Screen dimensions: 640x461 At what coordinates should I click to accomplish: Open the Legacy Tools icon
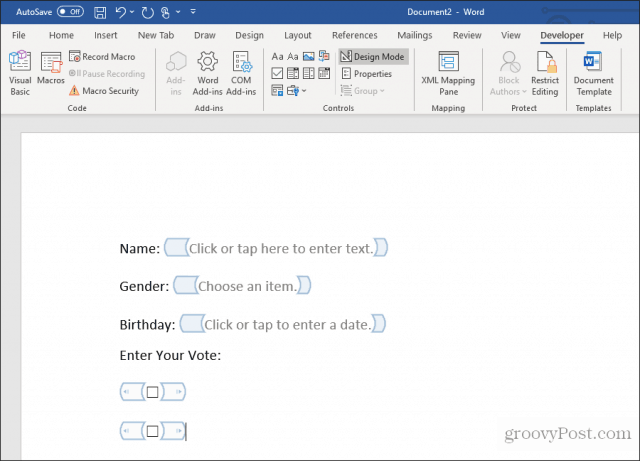293,91
